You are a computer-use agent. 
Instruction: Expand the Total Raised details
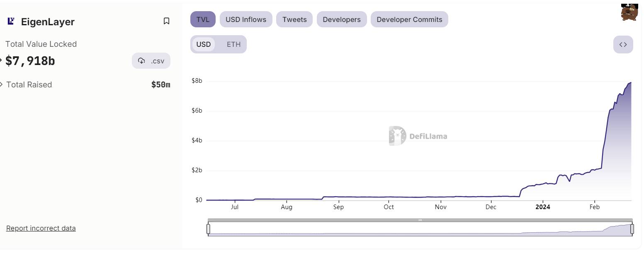(2, 84)
